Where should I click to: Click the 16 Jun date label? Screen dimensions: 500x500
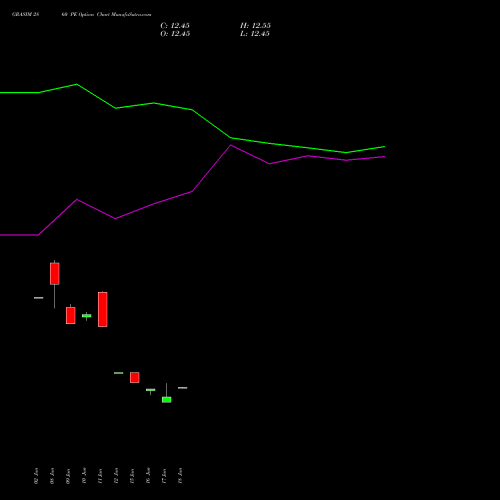click(x=148, y=476)
